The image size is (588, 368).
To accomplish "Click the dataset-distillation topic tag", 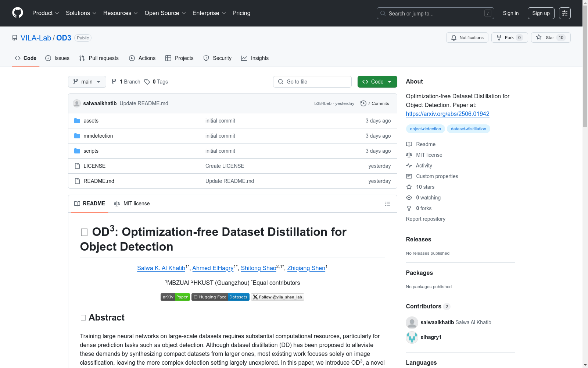I will tap(469, 129).
